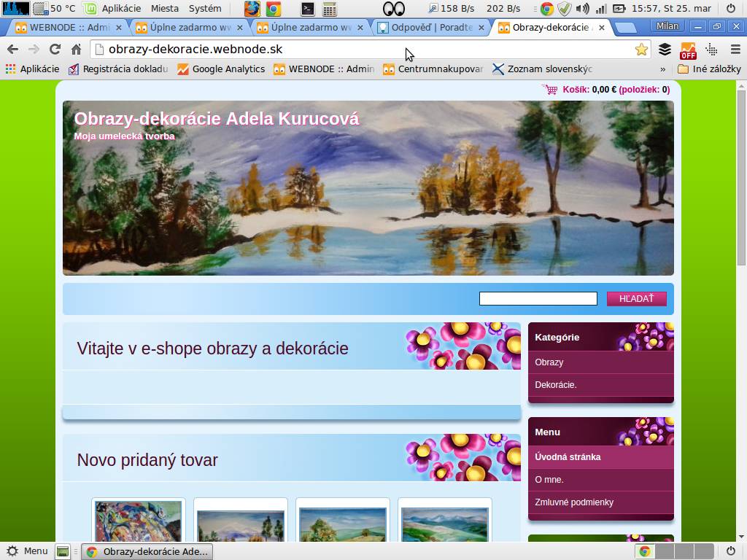Image resolution: width=747 pixels, height=560 pixels.
Task: Click the show desktop icon in bottom panel
Action: 63,551
